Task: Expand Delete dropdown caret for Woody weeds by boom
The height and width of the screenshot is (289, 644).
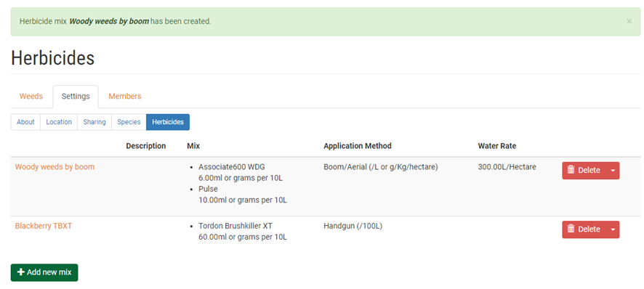Action: (613, 171)
